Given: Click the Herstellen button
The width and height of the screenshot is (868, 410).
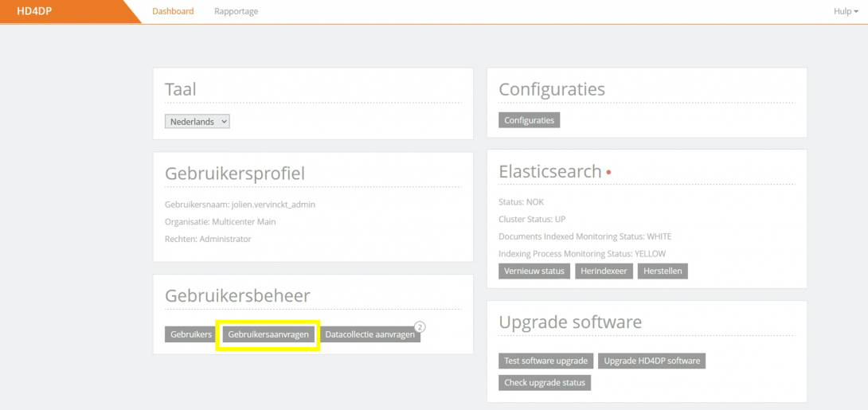Looking at the screenshot, I should tap(662, 271).
